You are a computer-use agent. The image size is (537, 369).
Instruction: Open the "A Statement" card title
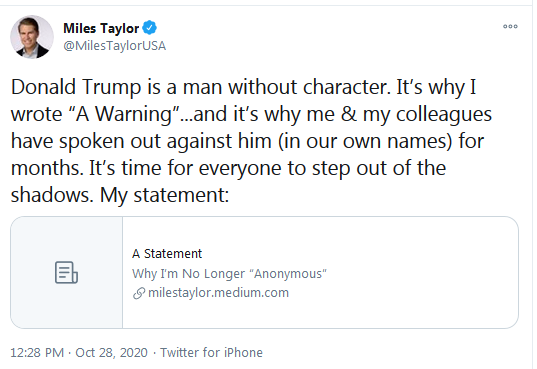point(167,254)
